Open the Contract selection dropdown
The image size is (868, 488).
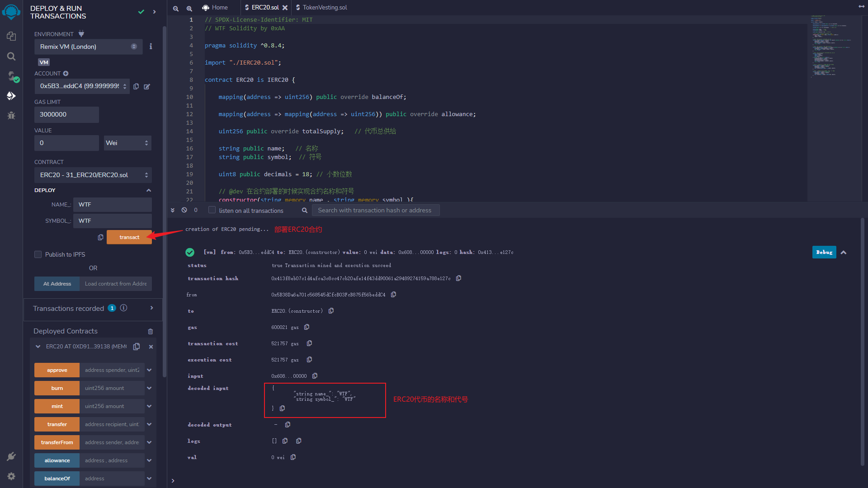point(93,175)
